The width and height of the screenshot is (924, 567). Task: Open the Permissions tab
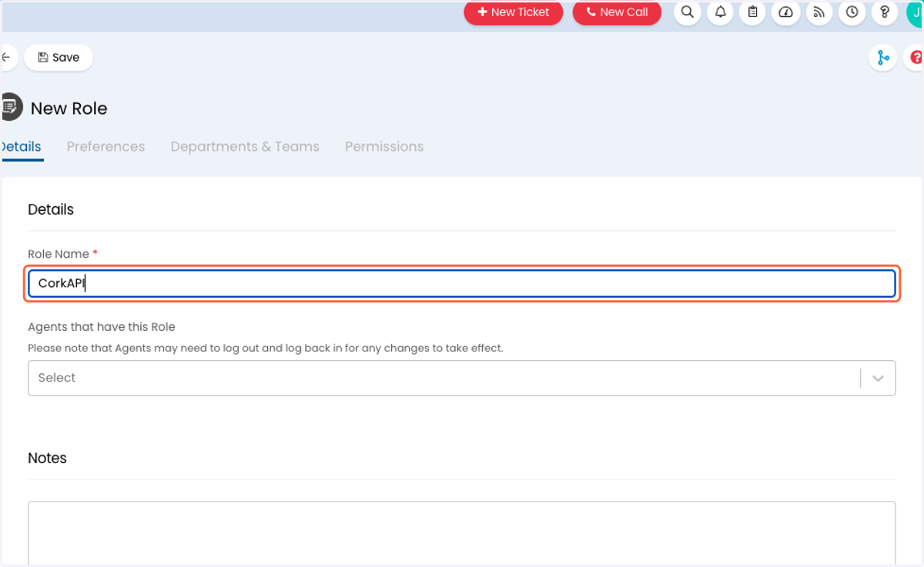coord(384,146)
